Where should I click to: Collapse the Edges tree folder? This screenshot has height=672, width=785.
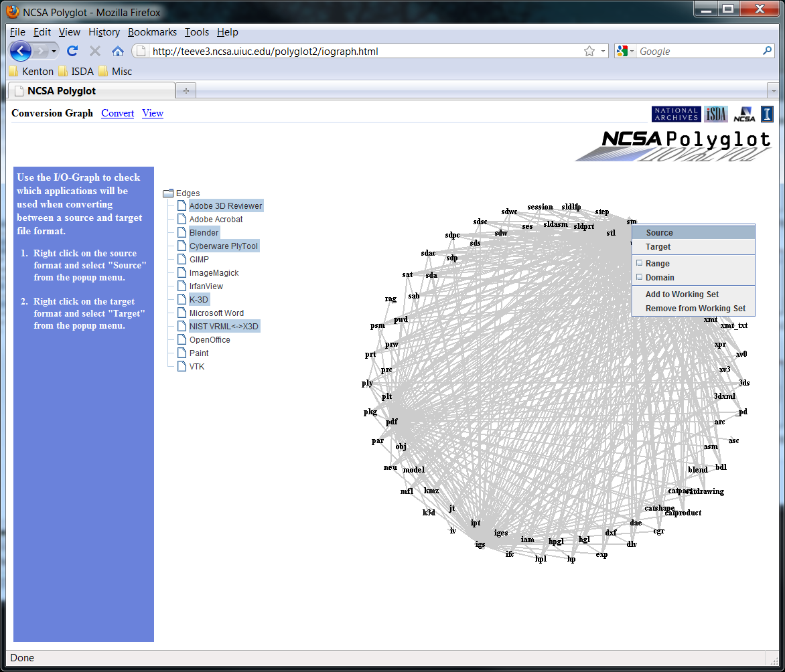pyautogui.click(x=168, y=193)
